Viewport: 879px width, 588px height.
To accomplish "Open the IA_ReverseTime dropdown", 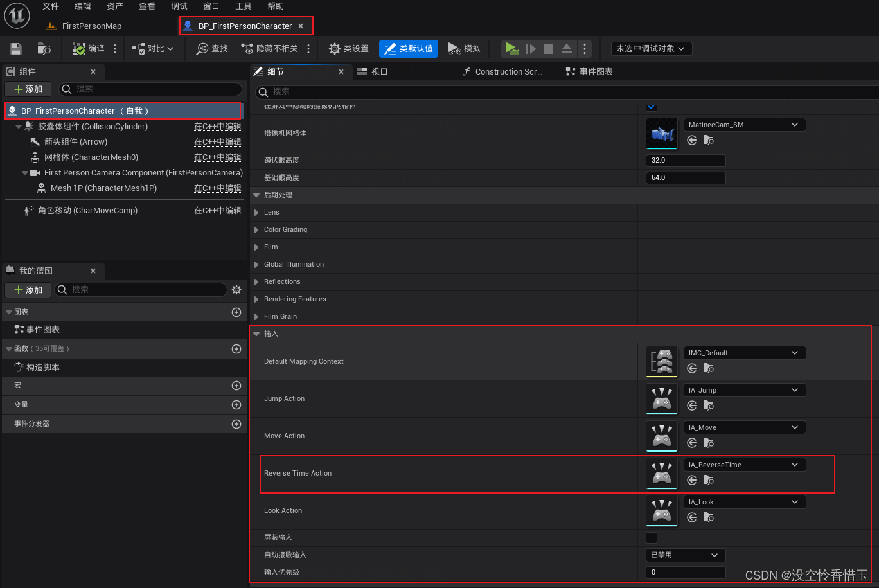I will 744,464.
